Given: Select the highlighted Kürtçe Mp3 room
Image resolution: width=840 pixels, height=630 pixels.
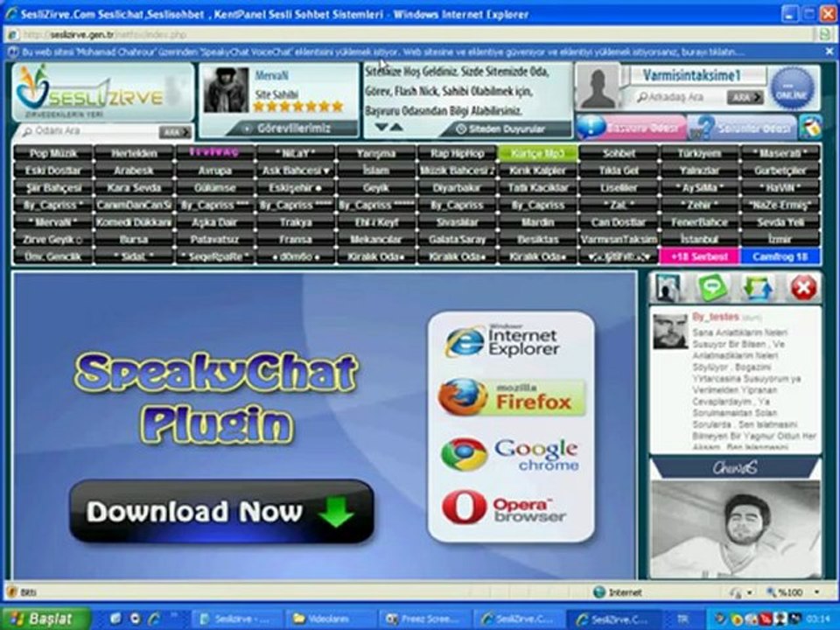Looking at the screenshot, I should (x=537, y=153).
